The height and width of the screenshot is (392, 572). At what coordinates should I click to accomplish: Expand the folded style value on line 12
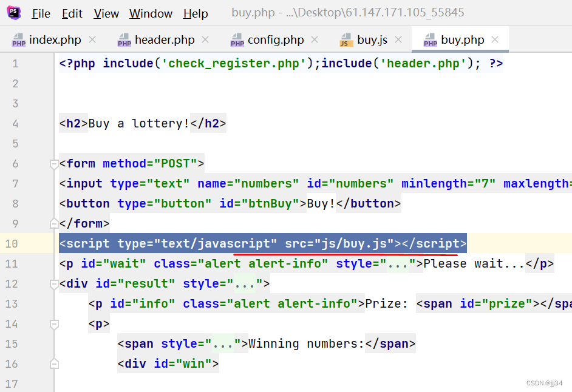pyautogui.click(x=245, y=284)
